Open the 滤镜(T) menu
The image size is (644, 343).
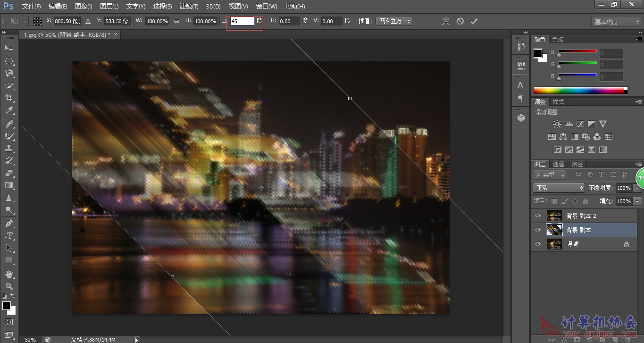pyautogui.click(x=189, y=6)
